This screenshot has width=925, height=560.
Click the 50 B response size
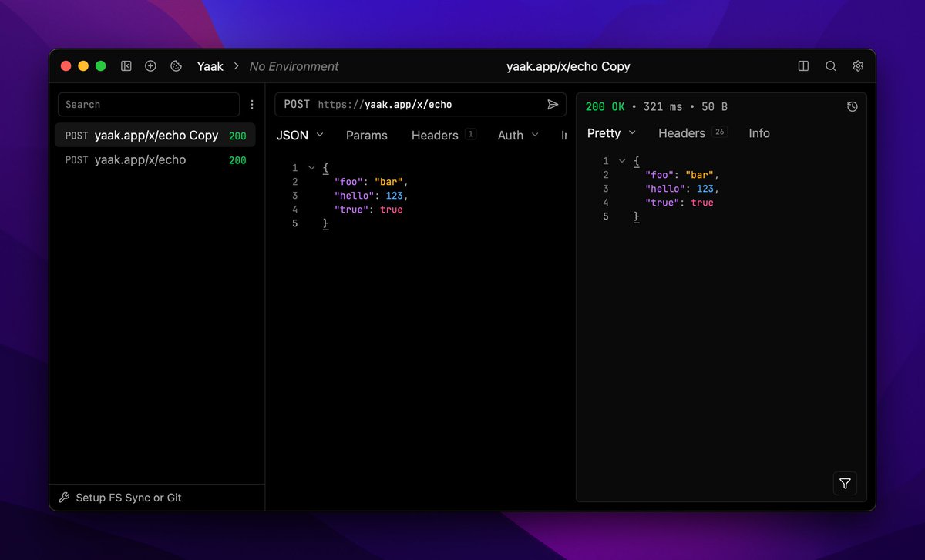(x=714, y=107)
